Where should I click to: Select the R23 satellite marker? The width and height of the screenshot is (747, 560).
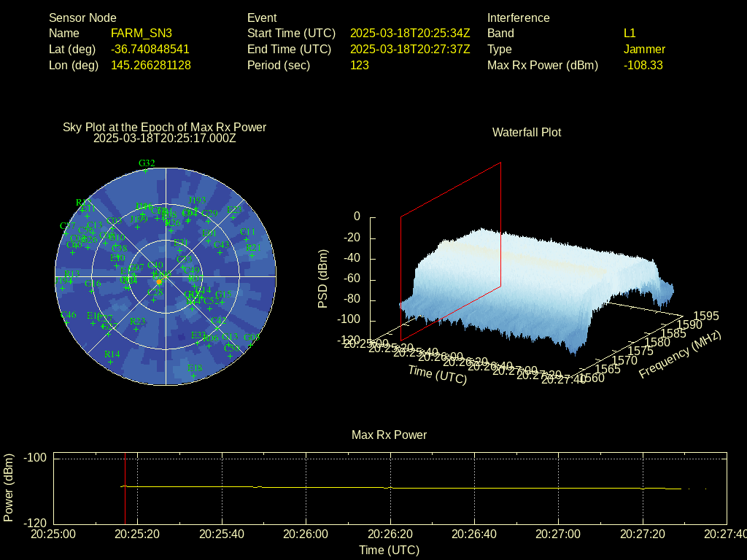136,328
